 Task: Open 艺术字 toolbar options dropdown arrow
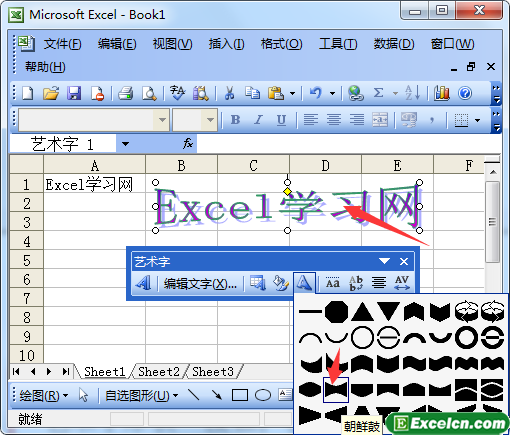384,261
